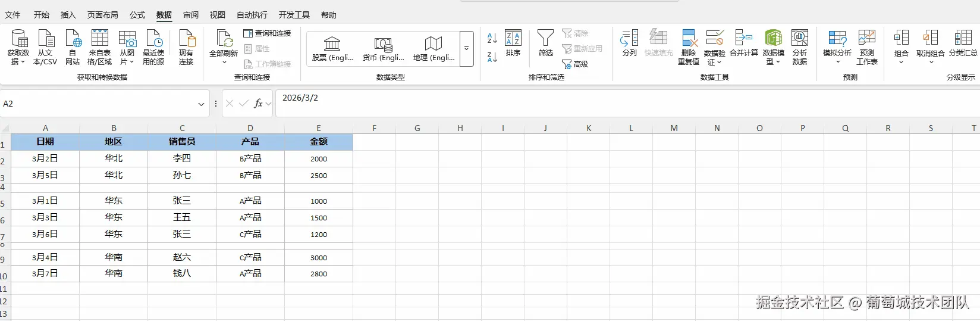Choose the 股票 (Stocks) data type
Screen dimensions: 980x321
pos(332,49)
